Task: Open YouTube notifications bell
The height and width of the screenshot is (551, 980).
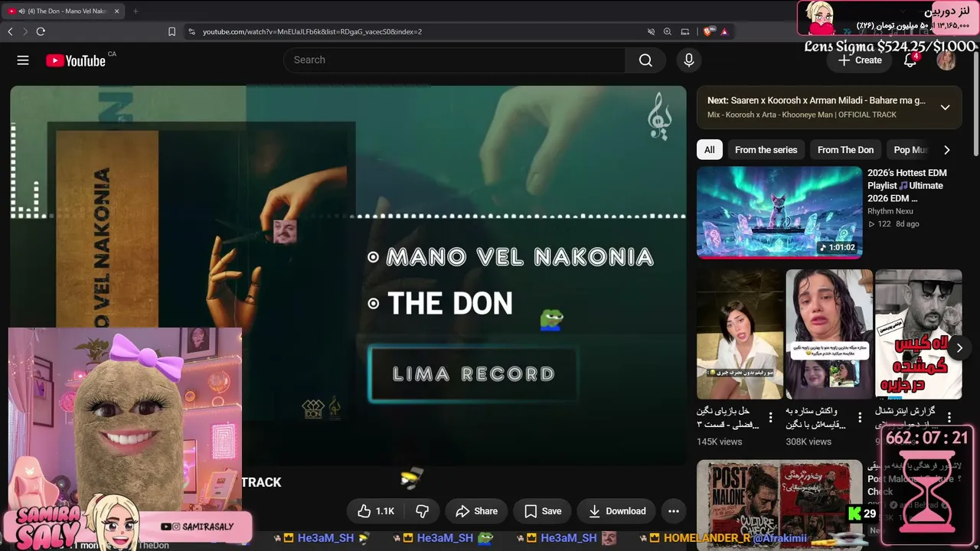Action: click(910, 60)
